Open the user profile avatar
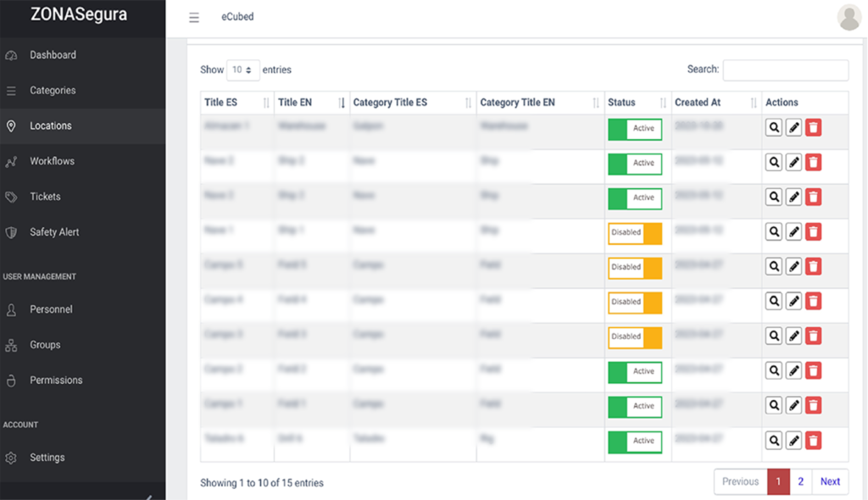Viewport: 868px width, 500px height. point(849,17)
